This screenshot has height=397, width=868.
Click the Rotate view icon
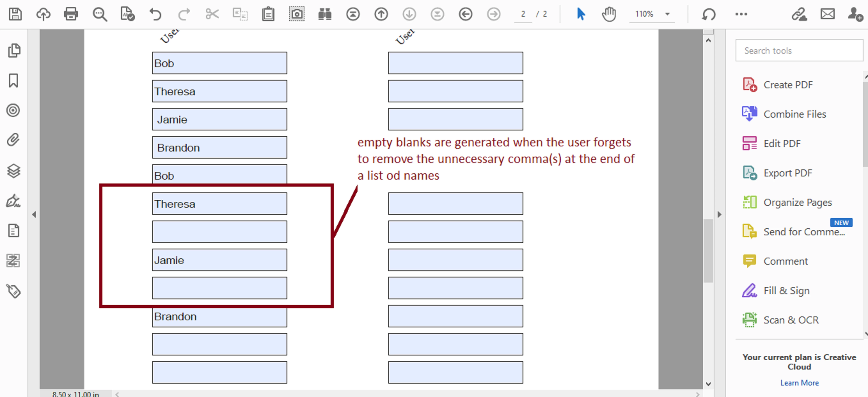[x=709, y=15]
